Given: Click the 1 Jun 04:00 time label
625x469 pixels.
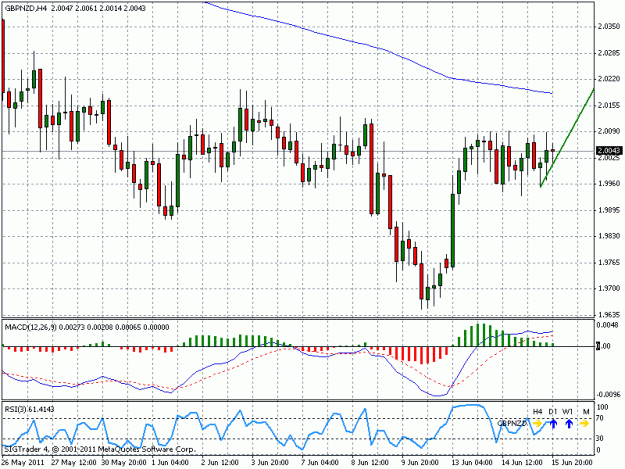Looking at the screenshot, I should [170, 463].
